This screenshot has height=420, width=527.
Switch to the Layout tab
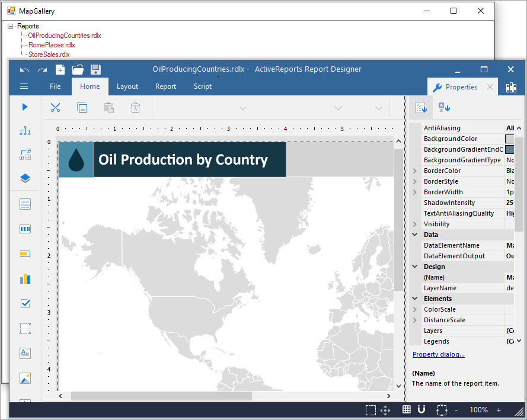click(127, 86)
